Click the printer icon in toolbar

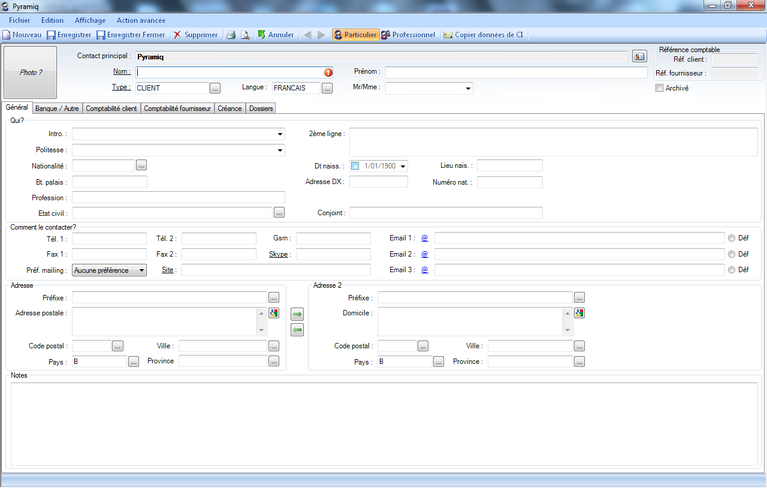(x=230, y=34)
